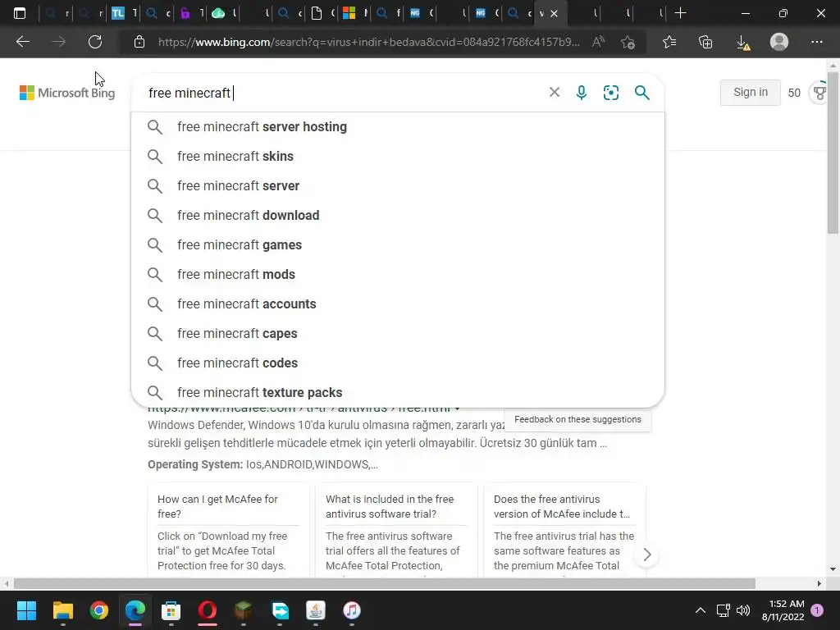The width and height of the screenshot is (840, 630).
Task: Pick suggestion free minecraft accounts
Action: [x=398, y=304]
